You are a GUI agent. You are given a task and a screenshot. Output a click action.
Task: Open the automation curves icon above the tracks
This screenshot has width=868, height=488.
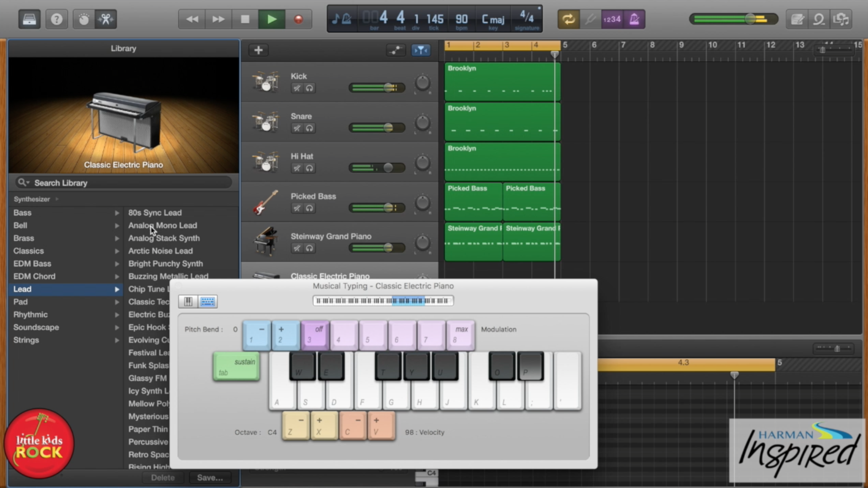(x=395, y=50)
